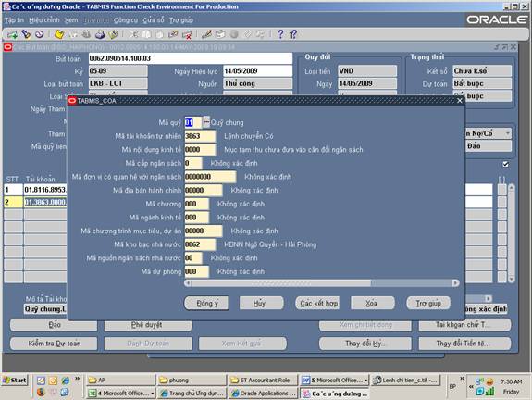Click the Kiểm tra Dự toán button
Image resolution: width=532 pixels, height=400 pixels.
click(x=54, y=344)
